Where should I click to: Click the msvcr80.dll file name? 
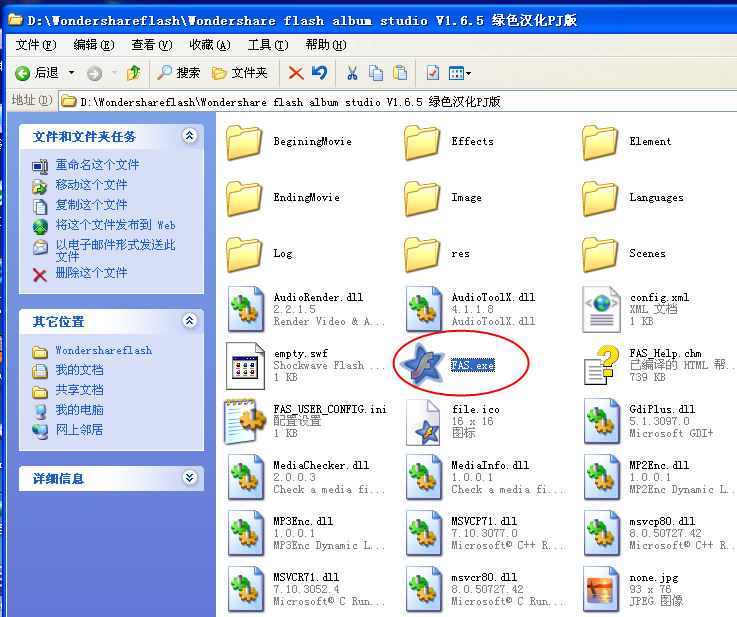point(484,577)
